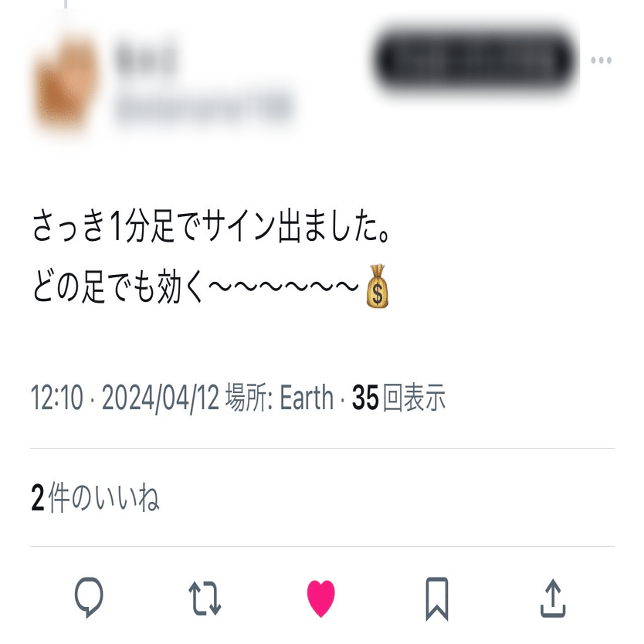Image resolution: width=644 pixels, height=644 pixels.
Task: Click the 場所: label in metadata
Action: click(x=249, y=398)
